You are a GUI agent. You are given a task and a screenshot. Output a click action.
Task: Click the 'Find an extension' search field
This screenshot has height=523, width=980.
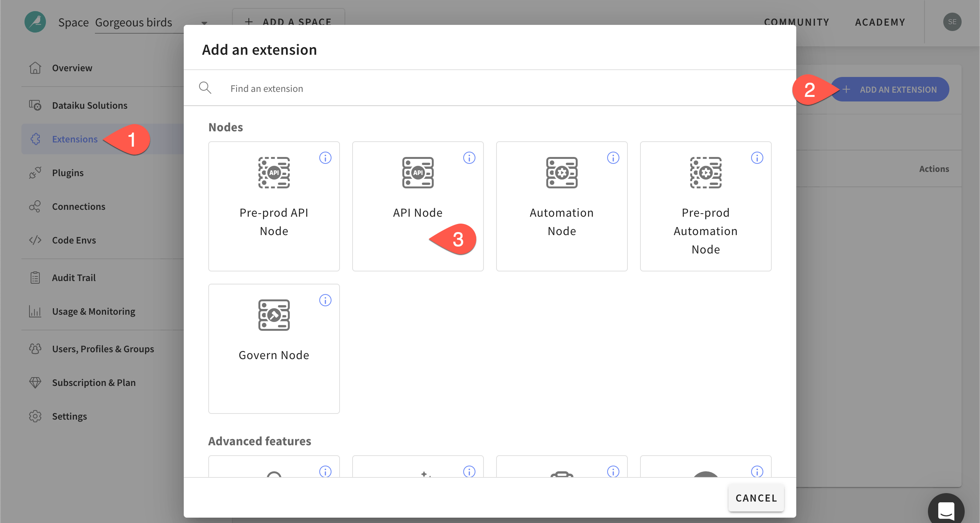click(x=345, y=88)
